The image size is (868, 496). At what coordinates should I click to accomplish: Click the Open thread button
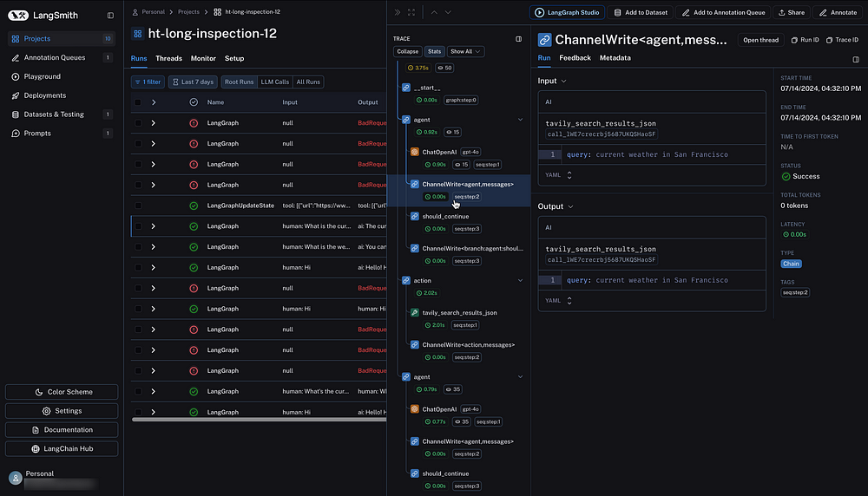760,40
